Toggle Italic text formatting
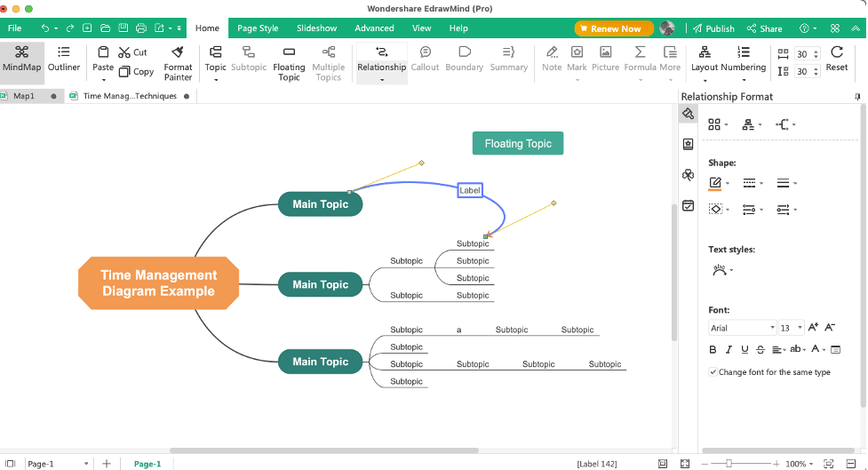868x470 pixels. [729, 349]
